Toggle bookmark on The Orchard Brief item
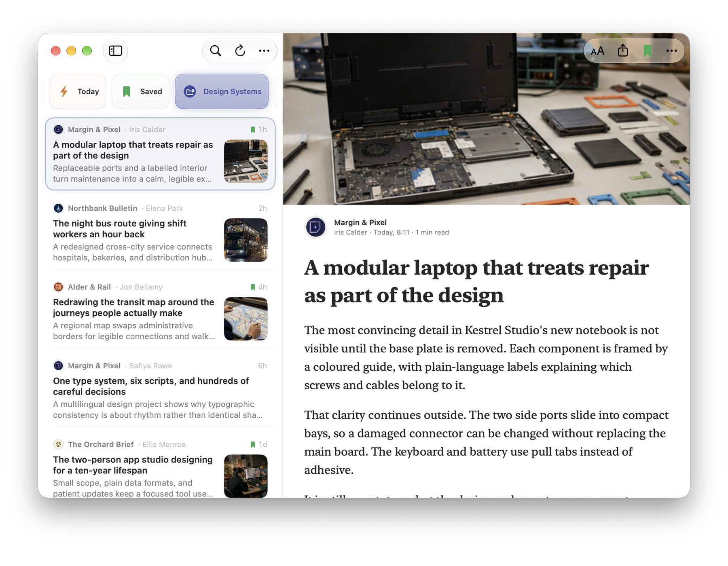This screenshot has height=566, width=728. point(253,445)
